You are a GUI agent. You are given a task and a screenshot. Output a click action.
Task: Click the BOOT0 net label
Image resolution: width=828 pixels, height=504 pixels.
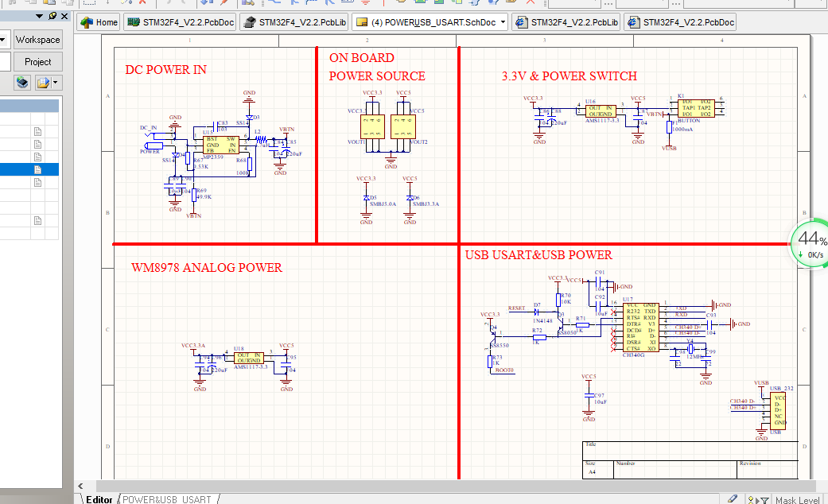[x=504, y=370]
